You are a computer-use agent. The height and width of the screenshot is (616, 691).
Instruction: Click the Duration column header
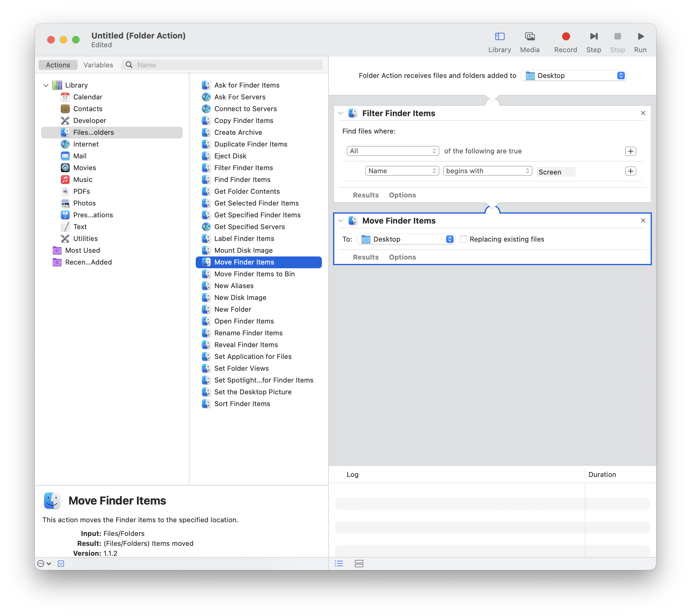602,474
